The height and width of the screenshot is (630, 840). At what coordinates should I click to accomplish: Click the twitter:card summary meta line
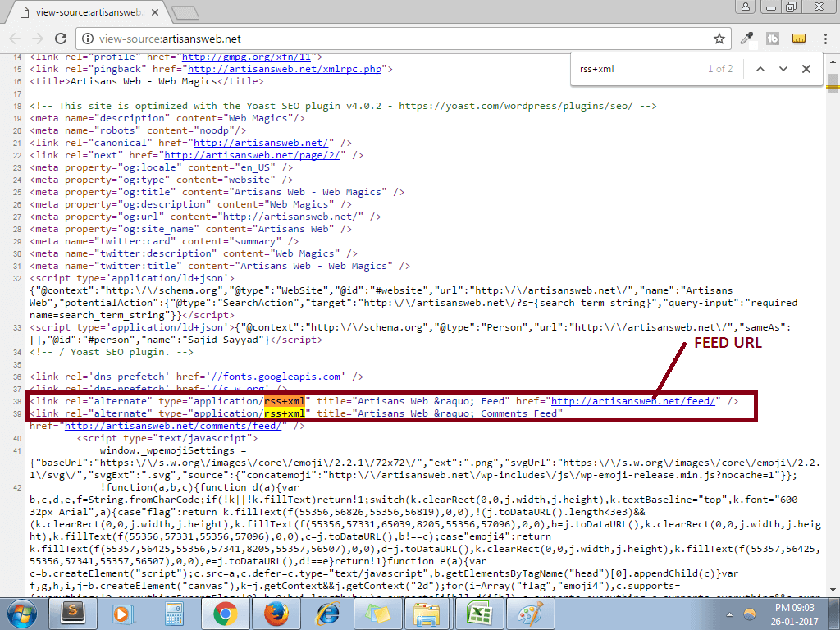pos(164,242)
